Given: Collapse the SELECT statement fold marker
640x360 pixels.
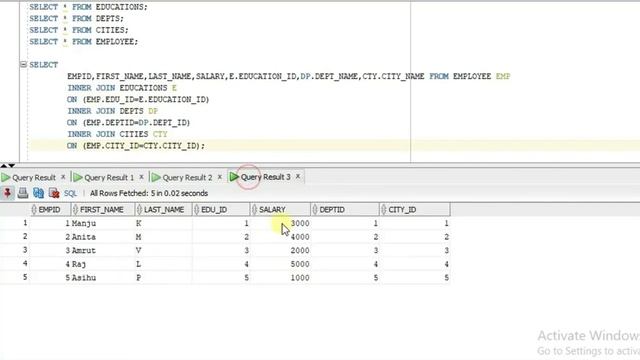Looking at the screenshot, I should pyautogui.click(x=23, y=64).
